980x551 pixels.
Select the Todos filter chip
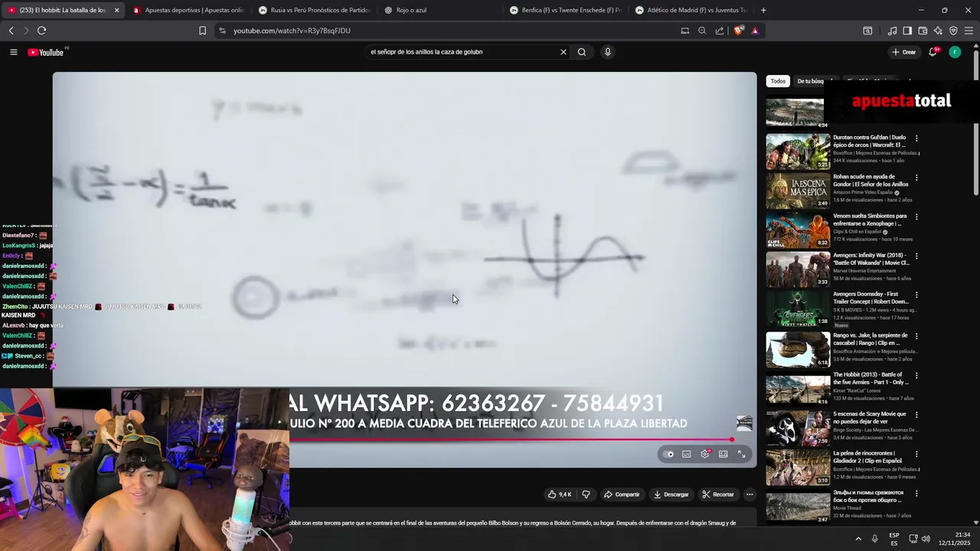point(778,81)
